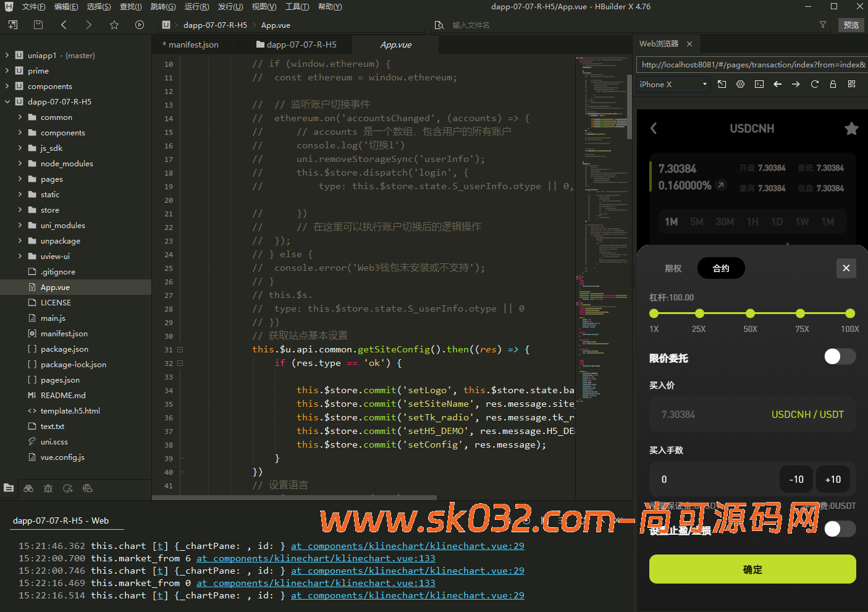Toggle the 限价委托 switch
Image resolution: width=868 pixels, height=612 pixels.
click(x=840, y=357)
